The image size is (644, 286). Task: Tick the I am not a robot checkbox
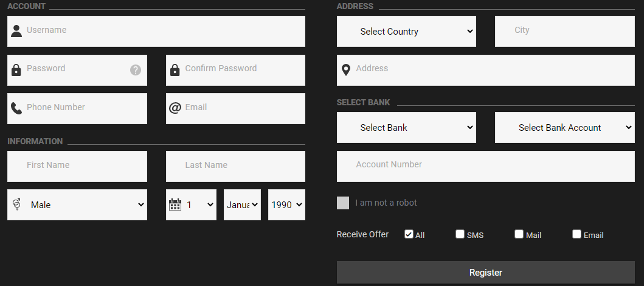point(343,203)
